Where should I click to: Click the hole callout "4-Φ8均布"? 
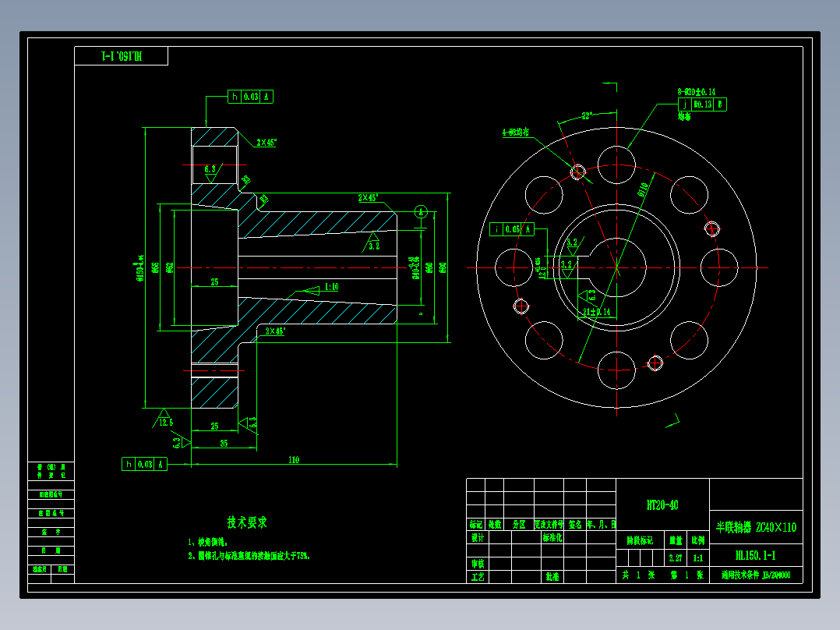(516, 132)
